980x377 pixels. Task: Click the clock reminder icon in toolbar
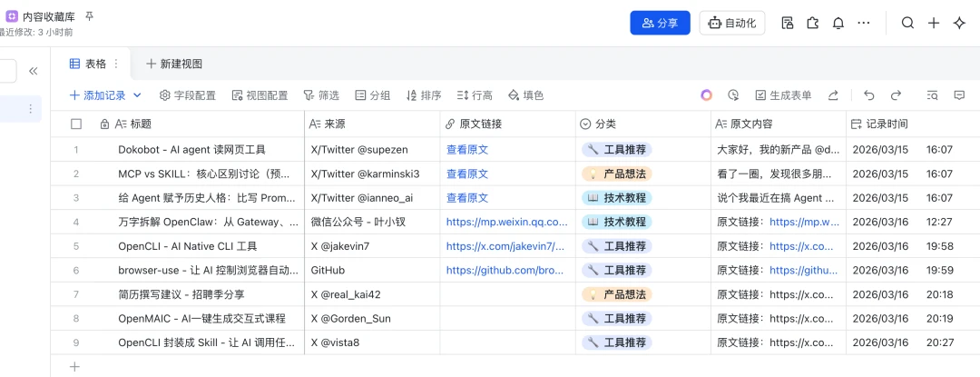pos(734,95)
